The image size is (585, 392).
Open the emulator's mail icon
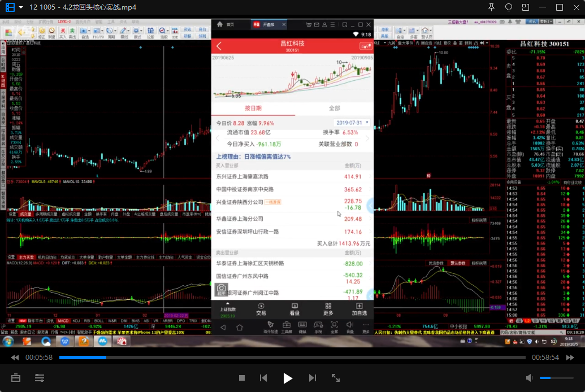317,25
